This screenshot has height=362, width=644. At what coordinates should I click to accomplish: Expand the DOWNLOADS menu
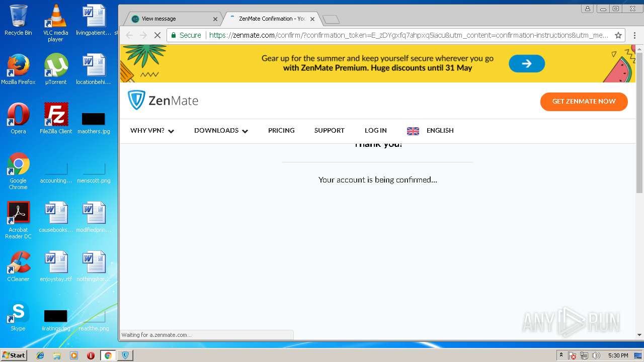221,131
